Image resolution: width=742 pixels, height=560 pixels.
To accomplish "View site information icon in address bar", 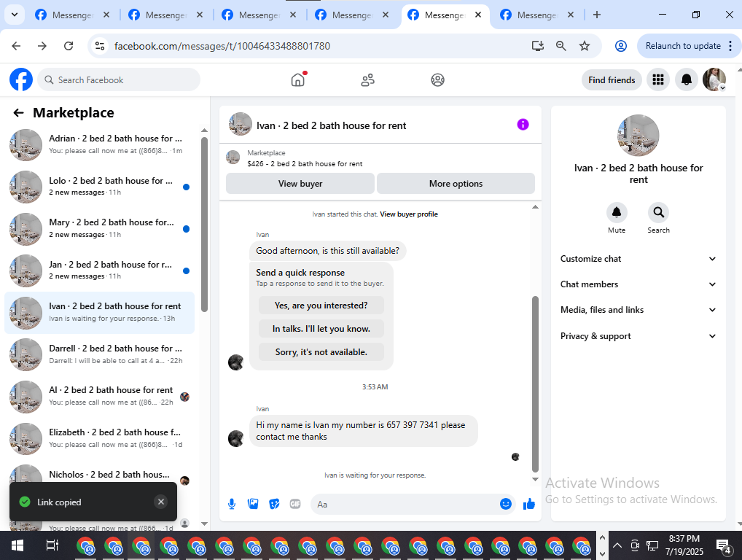I will [x=100, y=46].
